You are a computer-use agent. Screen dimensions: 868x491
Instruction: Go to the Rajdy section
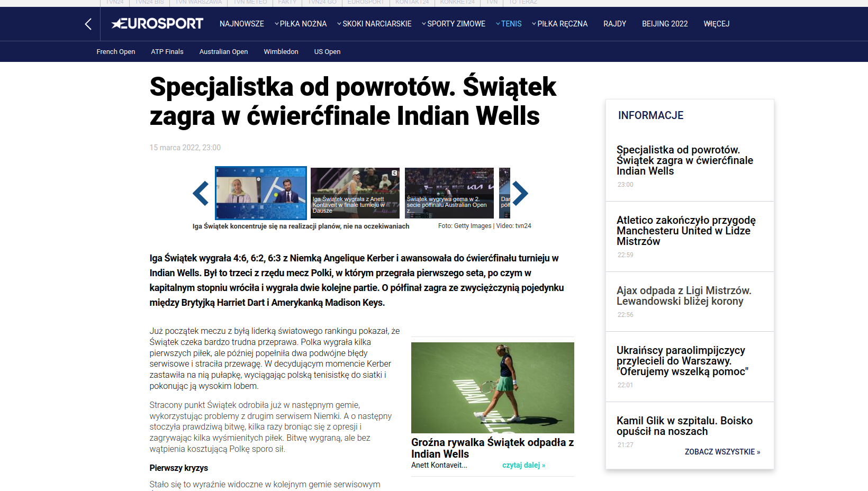(x=615, y=24)
